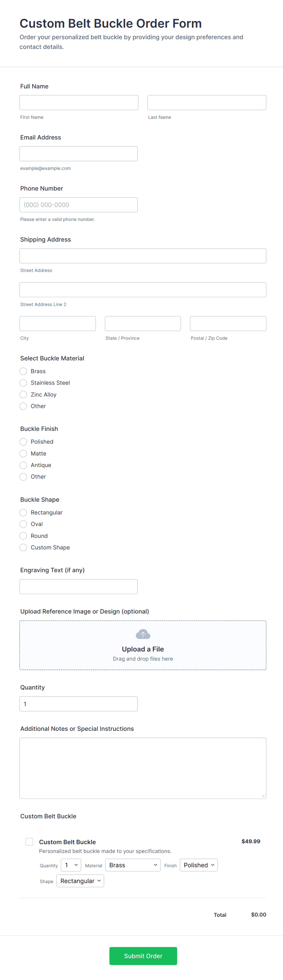Focus the Additional Notes text area
The height and width of the screenshot is (980, 283).
pyautogui.click(x=143, y=768)
